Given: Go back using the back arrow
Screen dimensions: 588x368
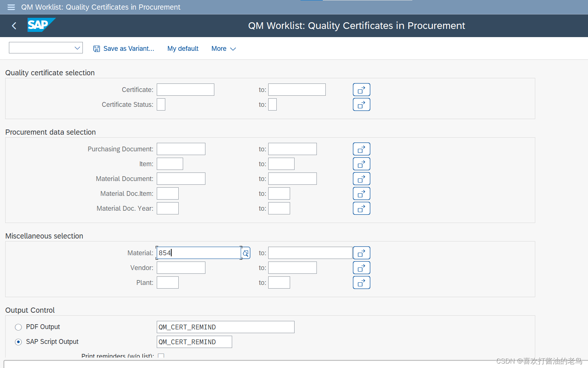Looking at the screenshot, I should pos(14,26).
